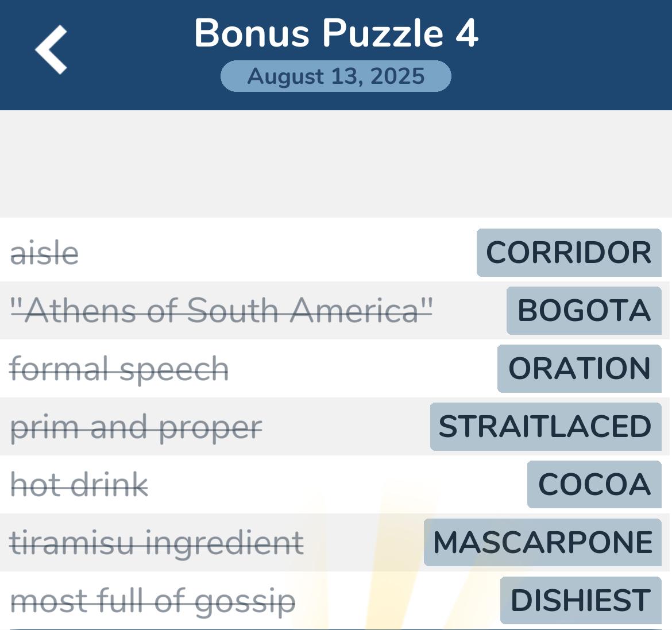This screenshot has width=672, height=630.
Task: Tap the BOGOTA answer tile
Action: point(584,311)
